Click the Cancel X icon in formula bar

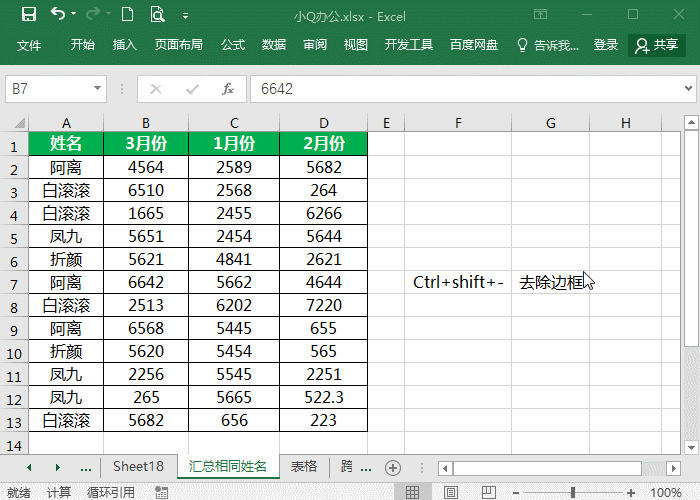156,89
